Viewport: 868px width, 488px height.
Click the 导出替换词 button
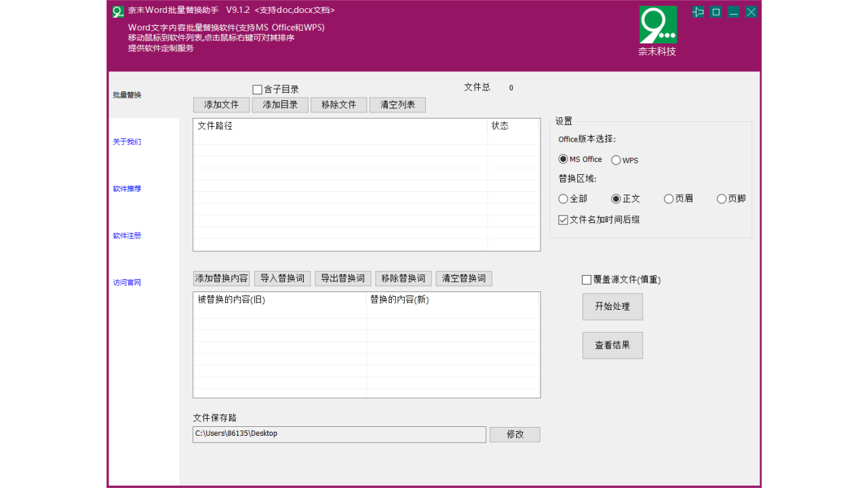[x=342, y=279]
